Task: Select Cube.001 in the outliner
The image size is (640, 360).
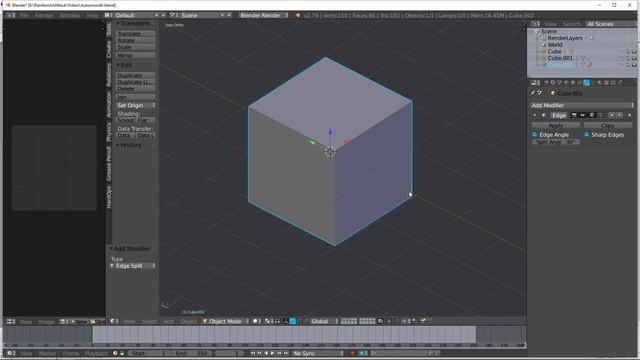Action: click(x=560, y=58)
